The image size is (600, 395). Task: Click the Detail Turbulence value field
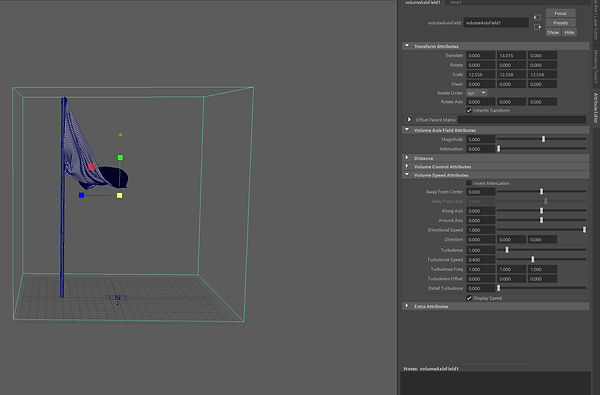[481, 288]
